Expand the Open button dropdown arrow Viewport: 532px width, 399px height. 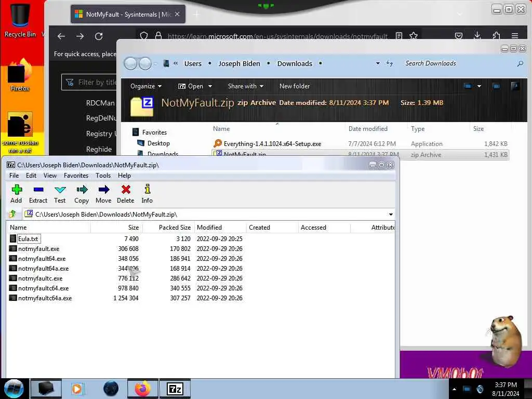coord(210,86)
